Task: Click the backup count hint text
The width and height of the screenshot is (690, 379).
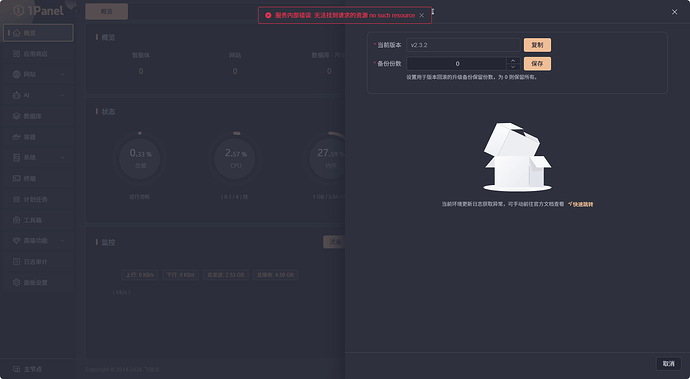Action: (472, 77)
